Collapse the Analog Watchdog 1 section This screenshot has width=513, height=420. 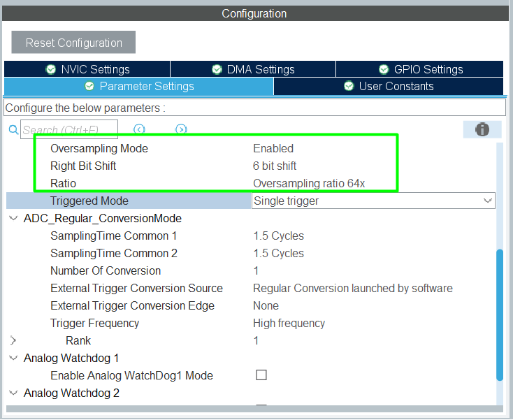coord(13,358)
